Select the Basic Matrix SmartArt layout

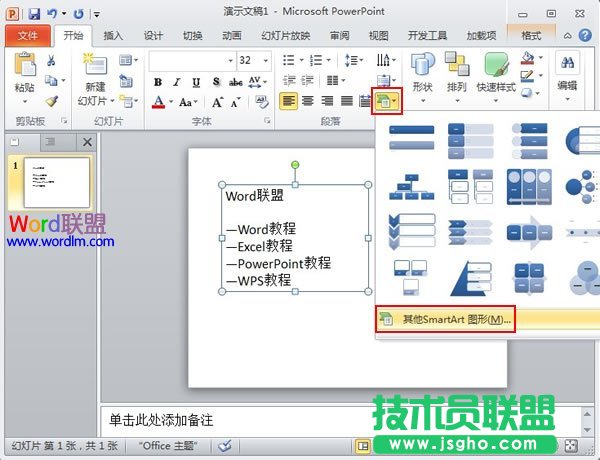click(530, 278)
